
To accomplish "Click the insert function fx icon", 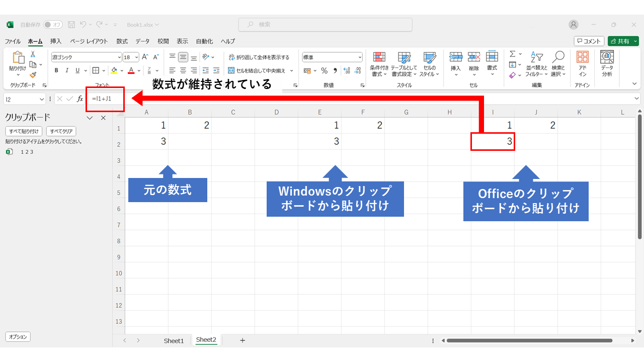I will [x=79, y=99].
